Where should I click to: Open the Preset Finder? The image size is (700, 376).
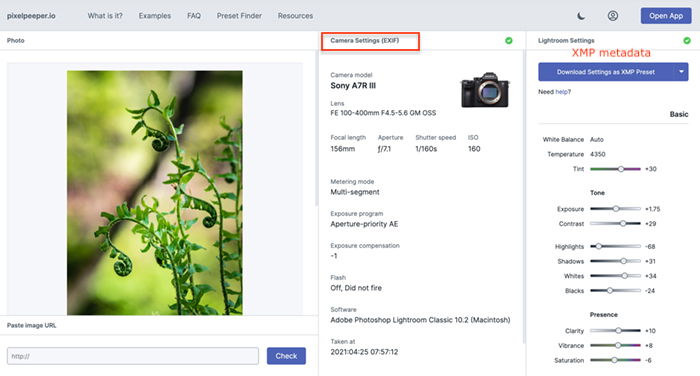click(239, 16)
